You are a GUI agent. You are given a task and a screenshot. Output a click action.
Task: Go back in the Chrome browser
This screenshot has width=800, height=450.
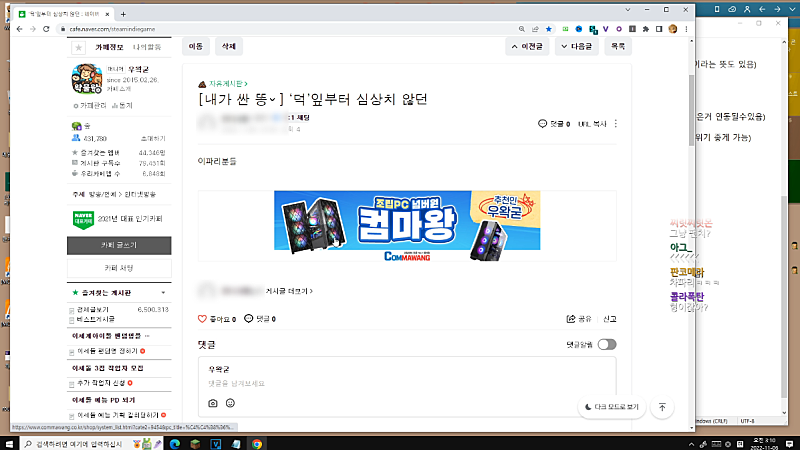[19, 29]
